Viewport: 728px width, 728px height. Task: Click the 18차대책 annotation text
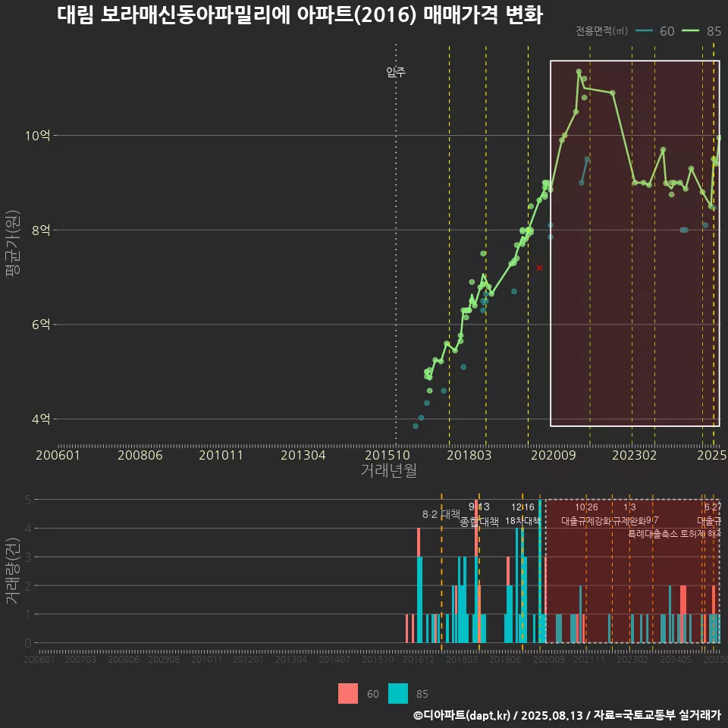[522, 521]
